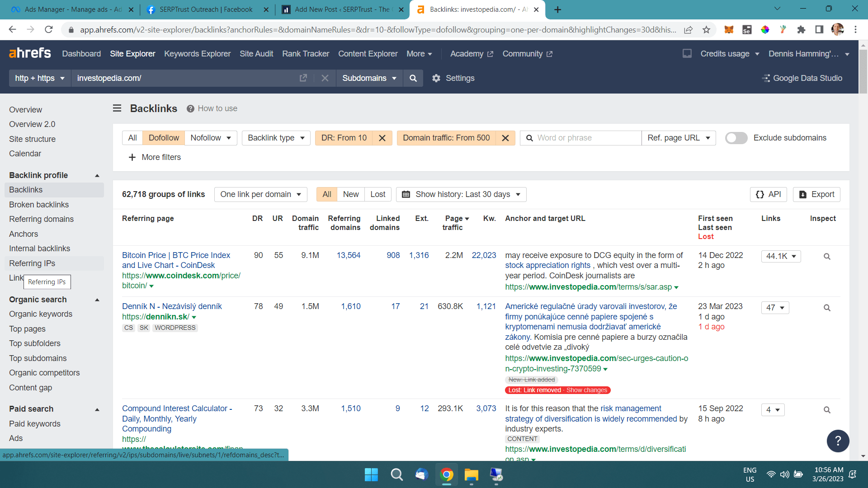Viewport: 868px width, 488px height.
Task: Show only Lost links
Action: tap(378, 195)
